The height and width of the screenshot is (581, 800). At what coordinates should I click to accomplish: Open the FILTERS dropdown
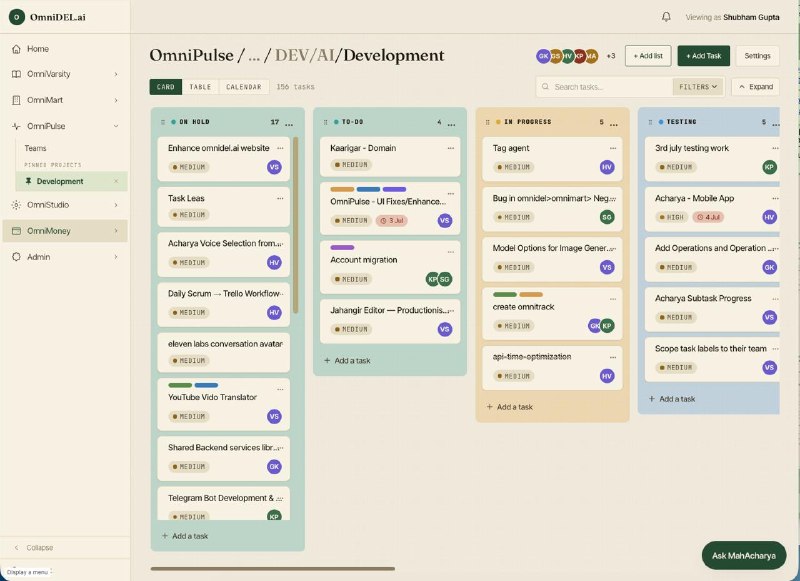pyautogui.click(x=697, y=87)
